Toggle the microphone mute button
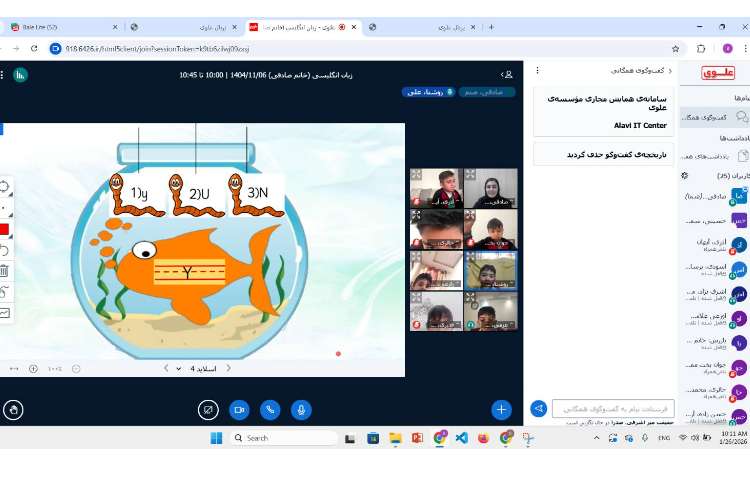Image resolution: width=750 pixels, height=480 pixels. point(300,409)
